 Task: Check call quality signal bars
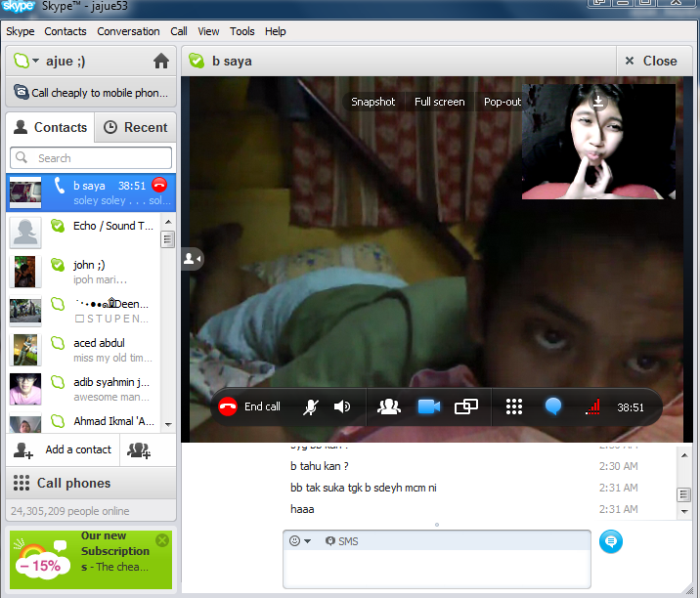pos(592,406)
